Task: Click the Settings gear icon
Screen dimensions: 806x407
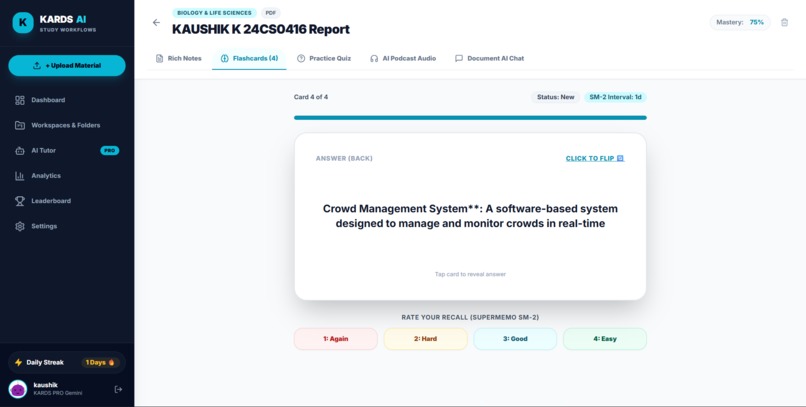Action: coord(20,226)
